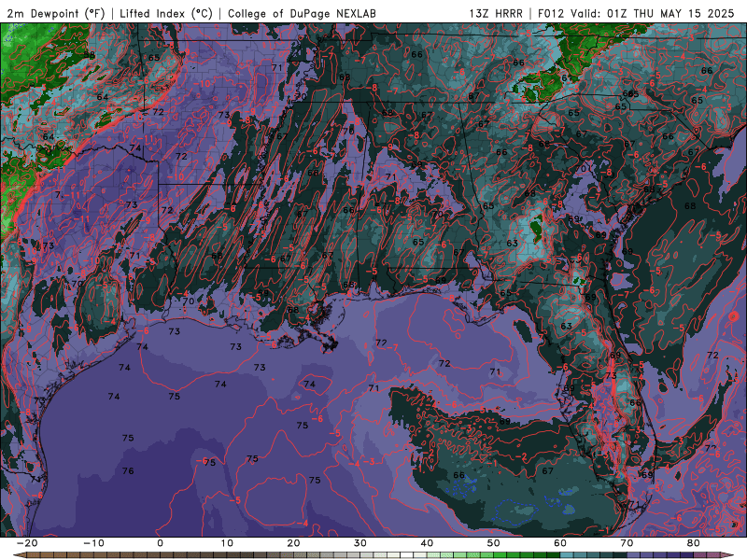
Task: Click the '-10' label on the color scale
Action: pyautogui.click(x=93, y=543)
